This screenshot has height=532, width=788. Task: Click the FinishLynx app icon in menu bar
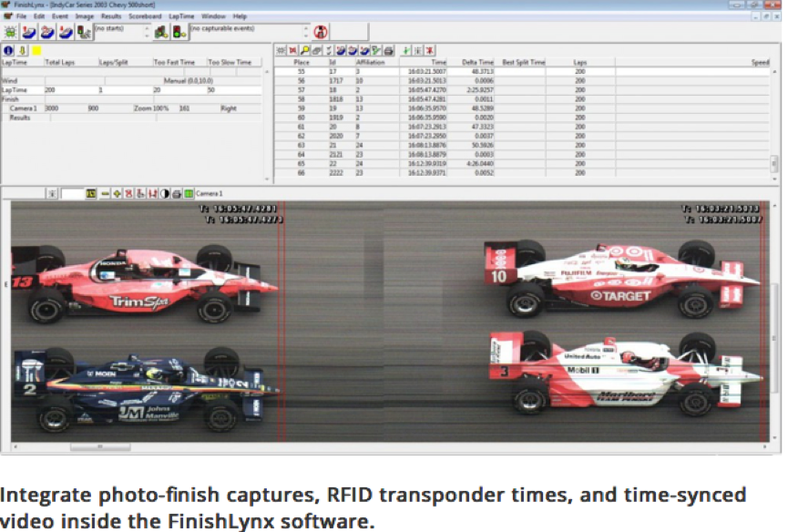[x=7, y=16]
